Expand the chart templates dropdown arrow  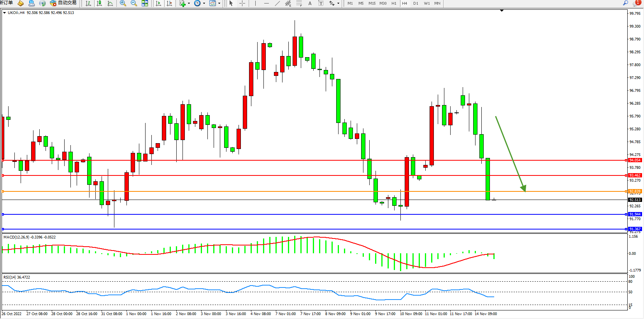click(219, 4)
